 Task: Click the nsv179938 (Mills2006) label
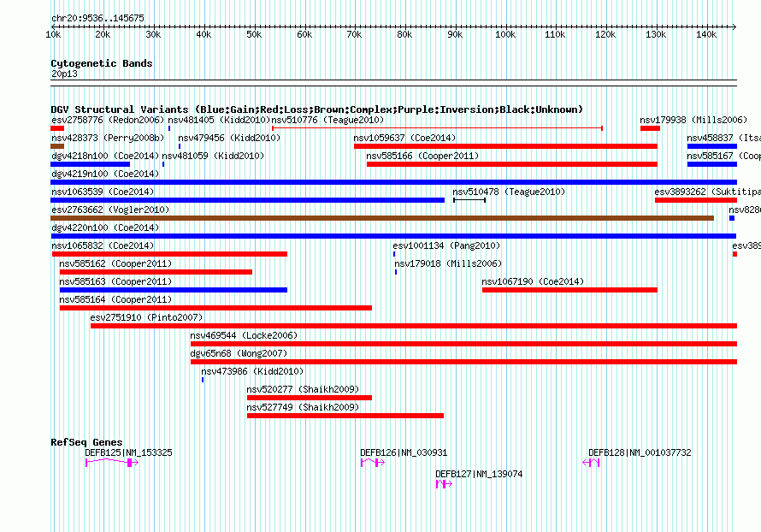[693, 120]
